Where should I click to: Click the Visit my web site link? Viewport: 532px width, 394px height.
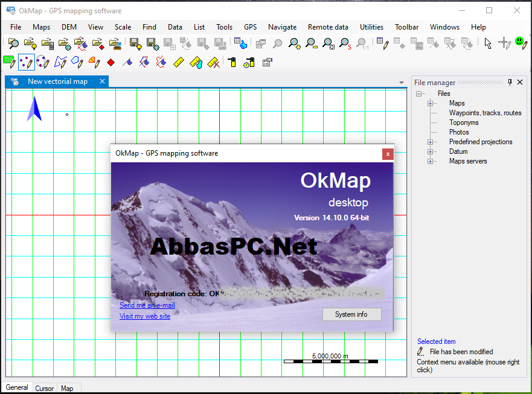click(x=145, y=316)
